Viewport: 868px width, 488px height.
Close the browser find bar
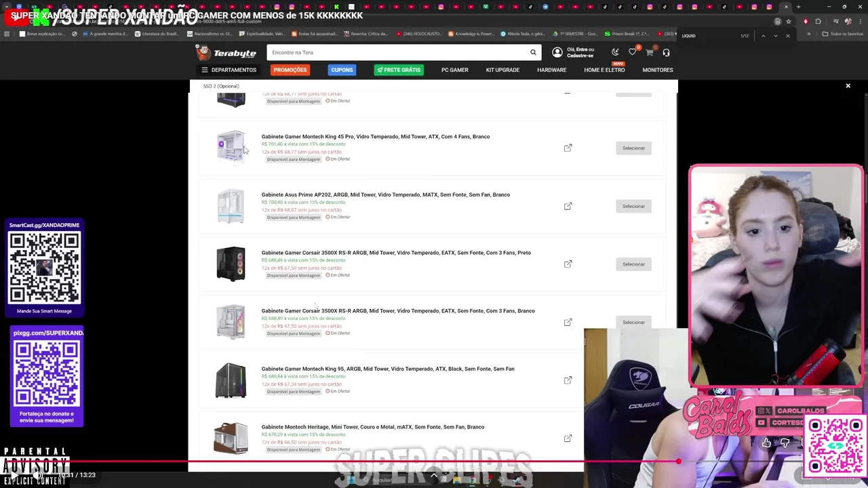(787, 36)
